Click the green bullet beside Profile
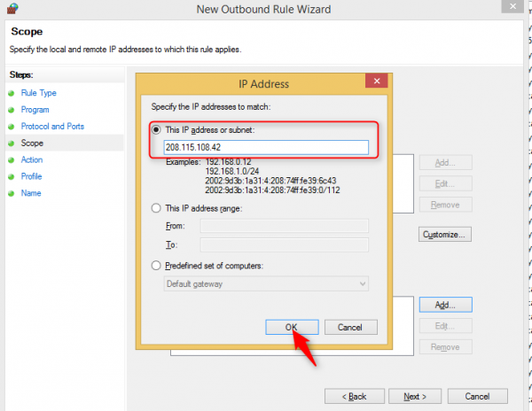The image size is (532, 411). pyautogui.click(x=12, y=176)
